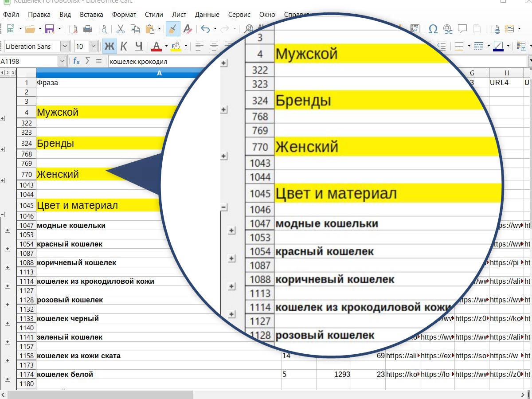Image resolution: width=532 pixels, height=399 pixels.
Task: Click the Paste clipboard icon
Action: click(x=149, y=29)
